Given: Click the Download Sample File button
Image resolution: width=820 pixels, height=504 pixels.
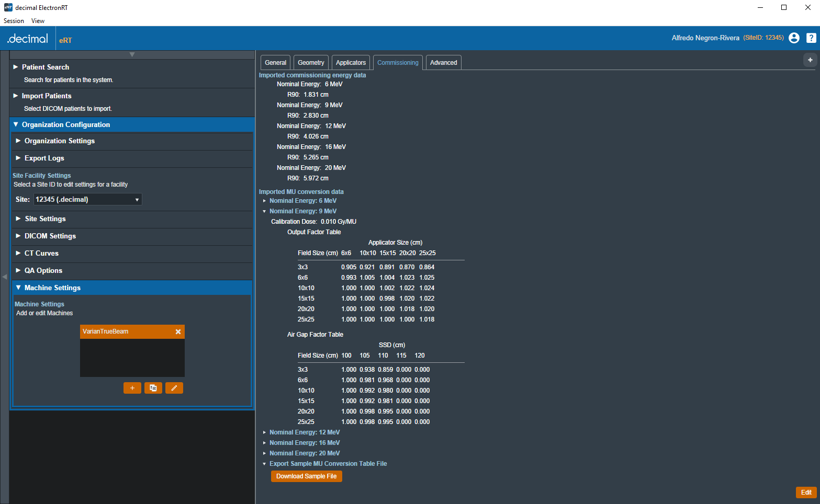Looking at the screenshot, I should tap(306, 476).
